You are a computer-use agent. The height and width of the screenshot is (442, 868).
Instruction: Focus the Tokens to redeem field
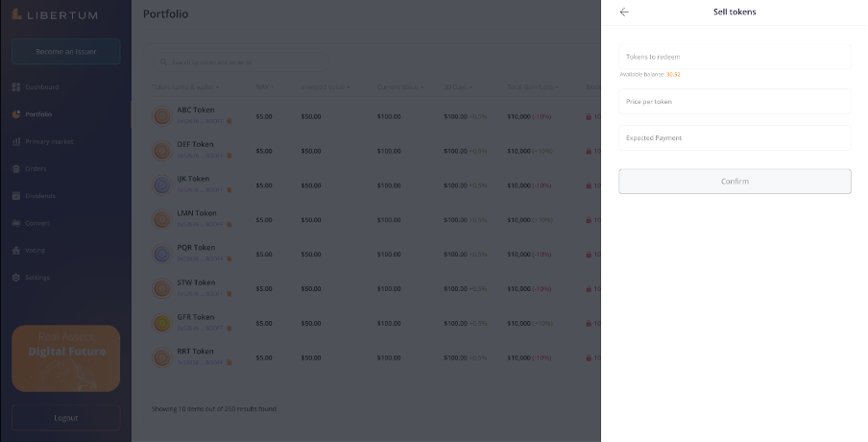[735, 57]
